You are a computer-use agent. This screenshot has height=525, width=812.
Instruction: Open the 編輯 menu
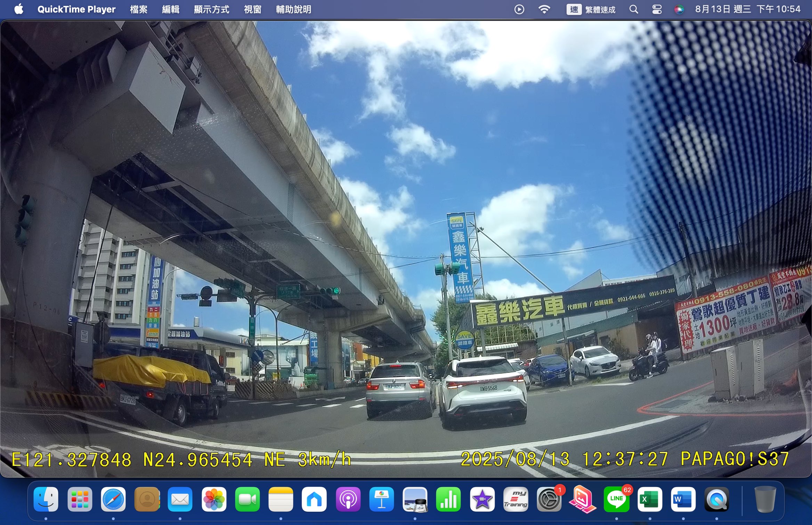tap(171, 9)
